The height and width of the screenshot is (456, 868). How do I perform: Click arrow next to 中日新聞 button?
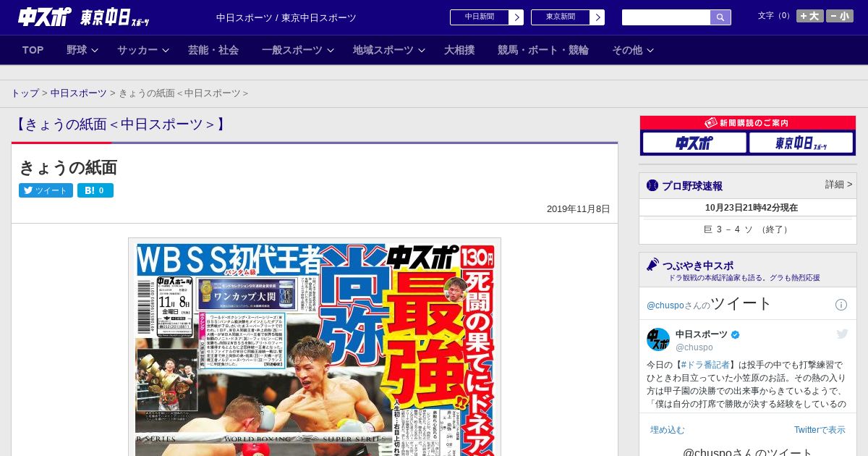click(516, 17)
